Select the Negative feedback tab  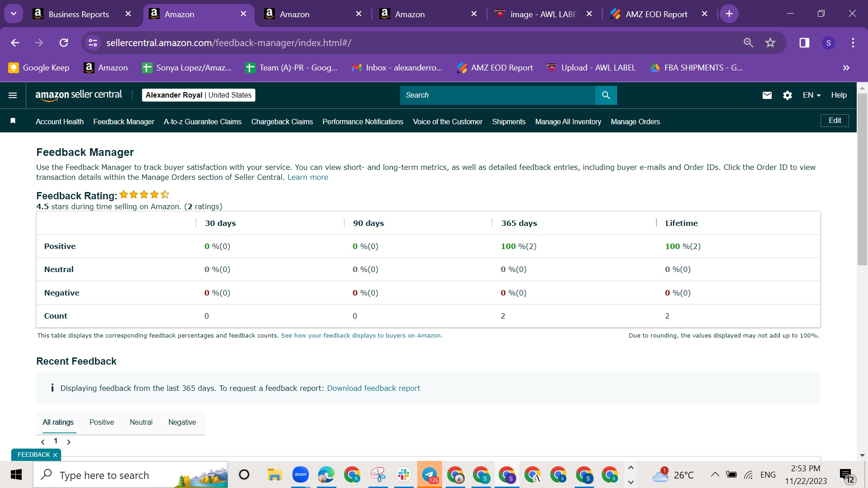point(182,422)
